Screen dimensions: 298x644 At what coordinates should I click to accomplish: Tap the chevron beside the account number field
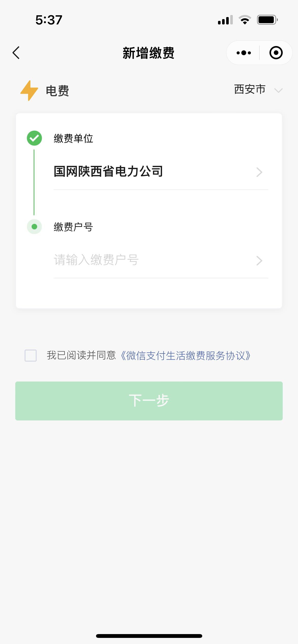(x=259, y=261)
